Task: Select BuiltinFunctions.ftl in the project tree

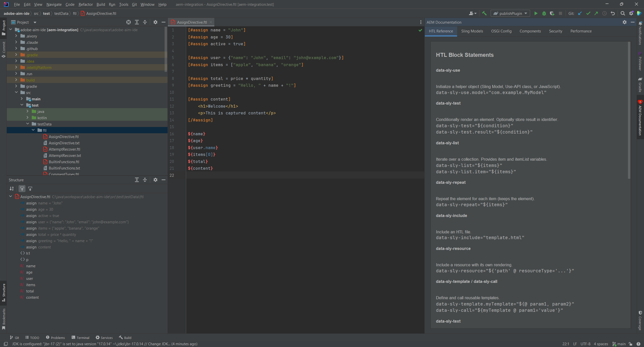Action: pos(64,162)
